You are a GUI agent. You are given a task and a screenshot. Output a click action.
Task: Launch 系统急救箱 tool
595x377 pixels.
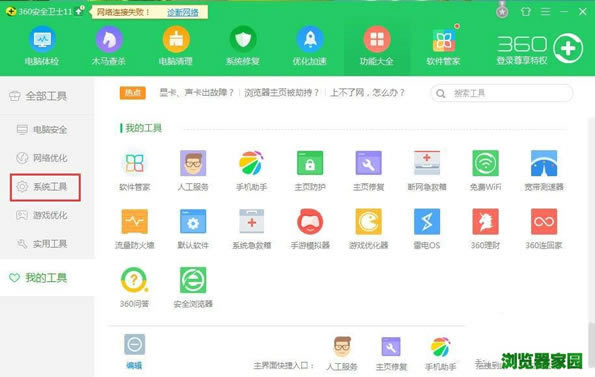[x=251, y=229]
